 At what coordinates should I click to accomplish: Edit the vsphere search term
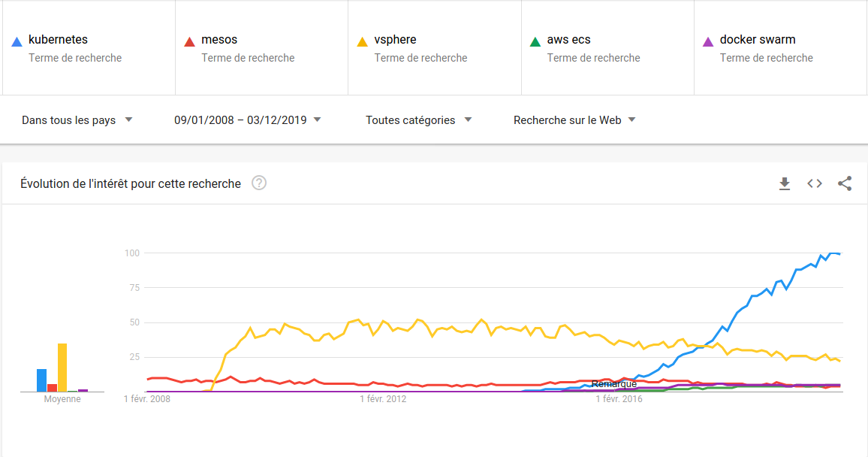395,40
